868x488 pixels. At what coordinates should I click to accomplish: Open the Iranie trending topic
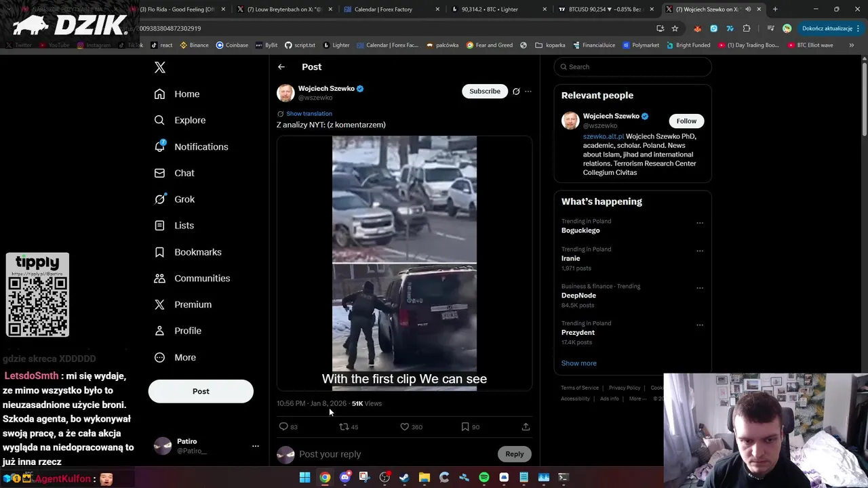pyautogui.click(x=571, y=258)
